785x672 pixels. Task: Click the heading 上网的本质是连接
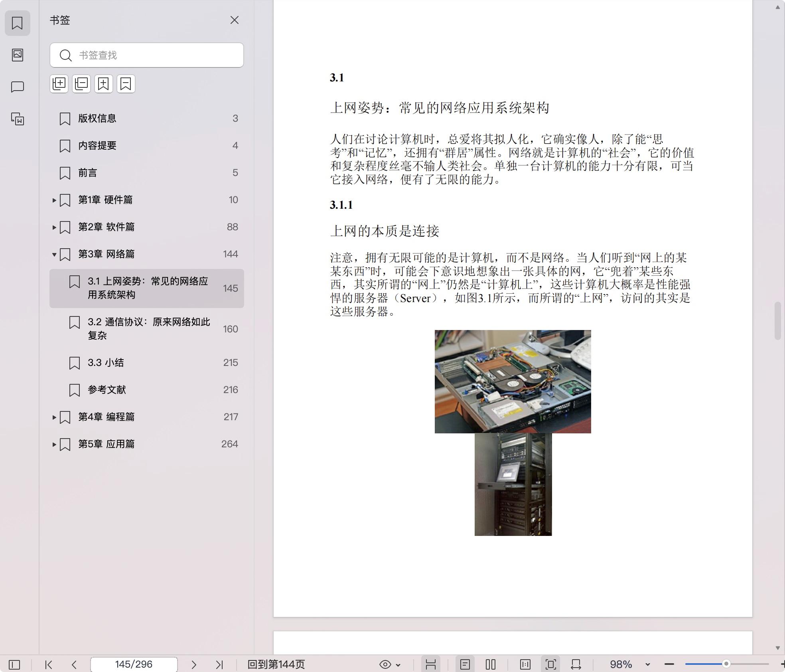(385, 231)
